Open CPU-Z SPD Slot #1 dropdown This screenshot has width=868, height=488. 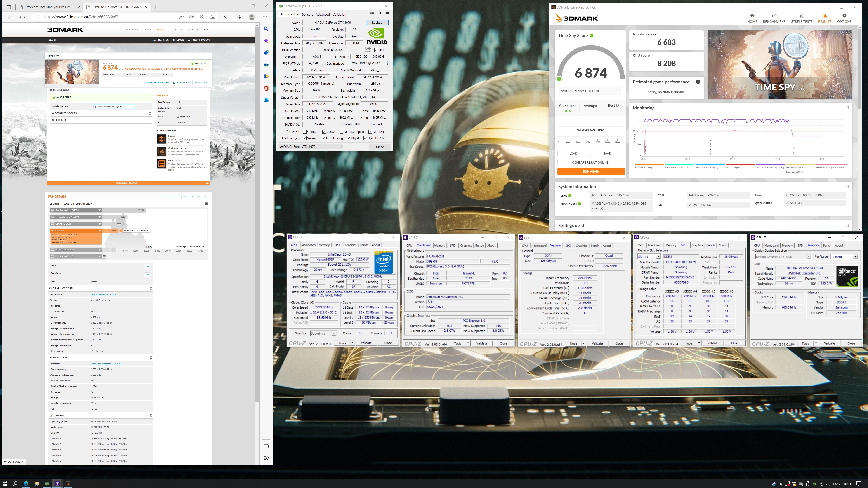pos(649,257)
